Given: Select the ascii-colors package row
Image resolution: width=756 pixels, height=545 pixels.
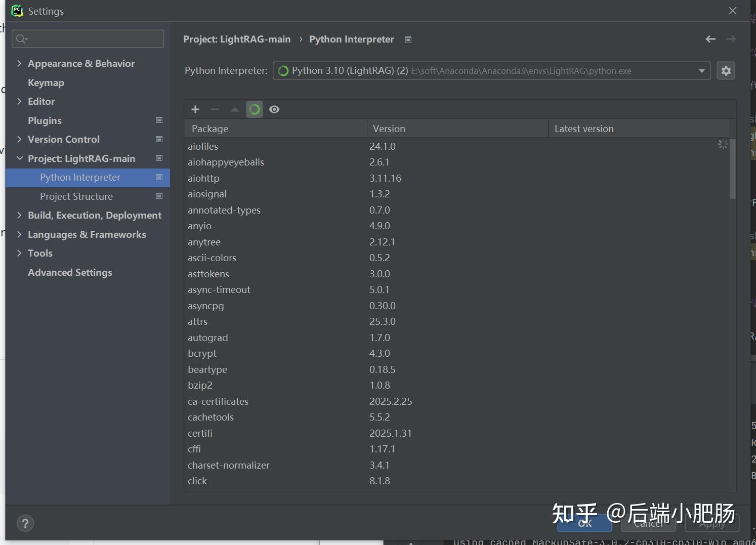Looking at the screenshot, I should point(457,258).
